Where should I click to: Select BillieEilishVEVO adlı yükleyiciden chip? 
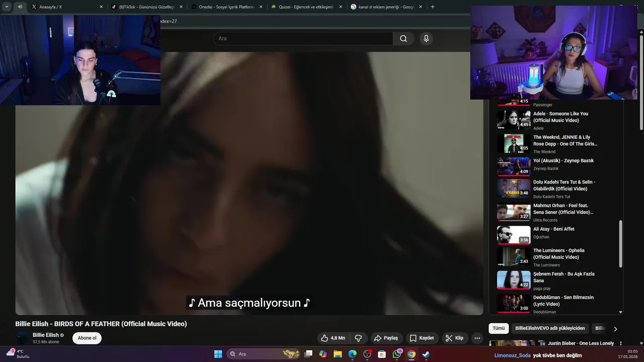point(550,328)
